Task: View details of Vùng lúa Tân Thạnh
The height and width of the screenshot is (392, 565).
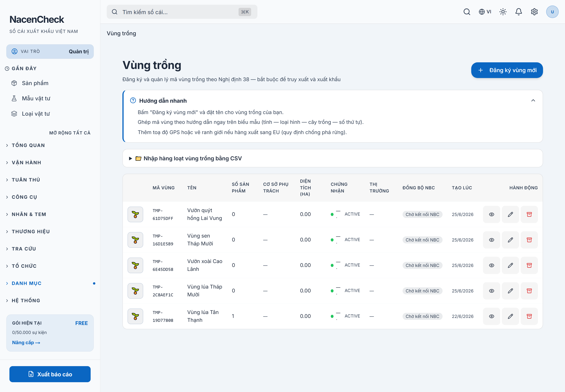Action: click(x=491, y=316)
